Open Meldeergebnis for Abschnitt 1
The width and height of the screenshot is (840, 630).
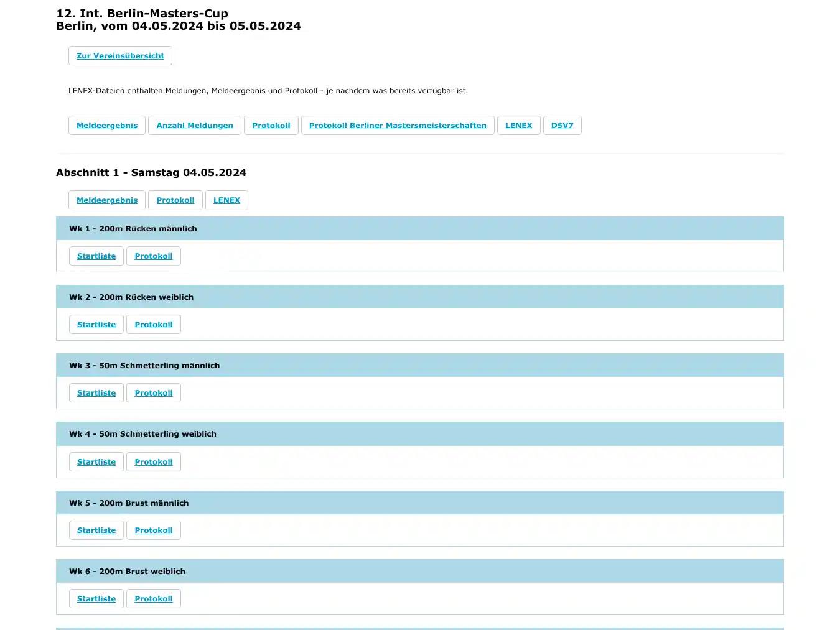coord(106,200)
